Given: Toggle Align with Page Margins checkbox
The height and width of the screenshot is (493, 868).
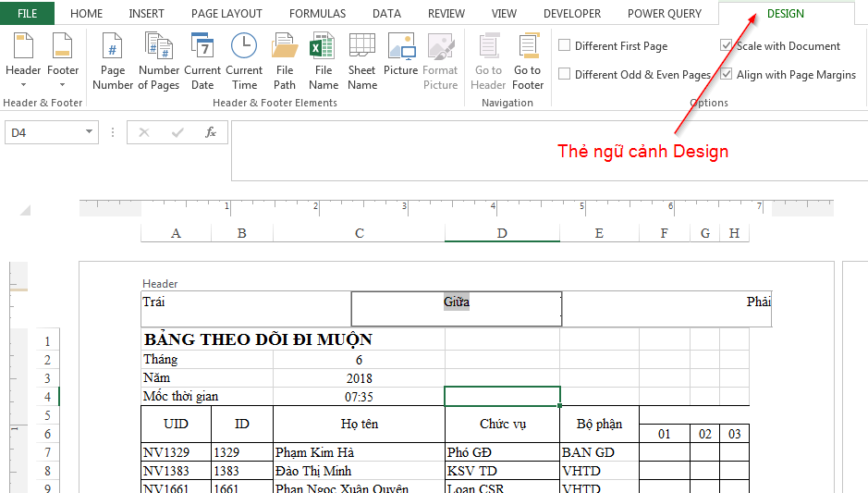Looking at the screenshot, I should [726, 74].
